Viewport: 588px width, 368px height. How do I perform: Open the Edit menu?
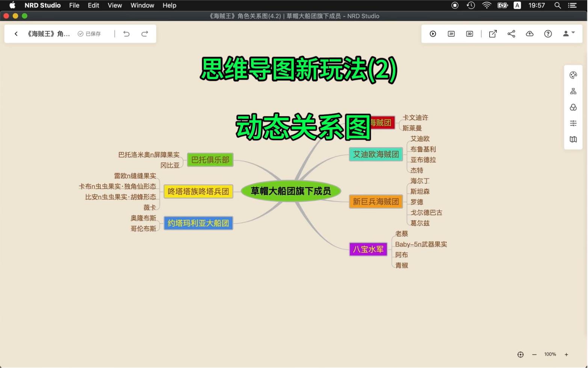94,5
